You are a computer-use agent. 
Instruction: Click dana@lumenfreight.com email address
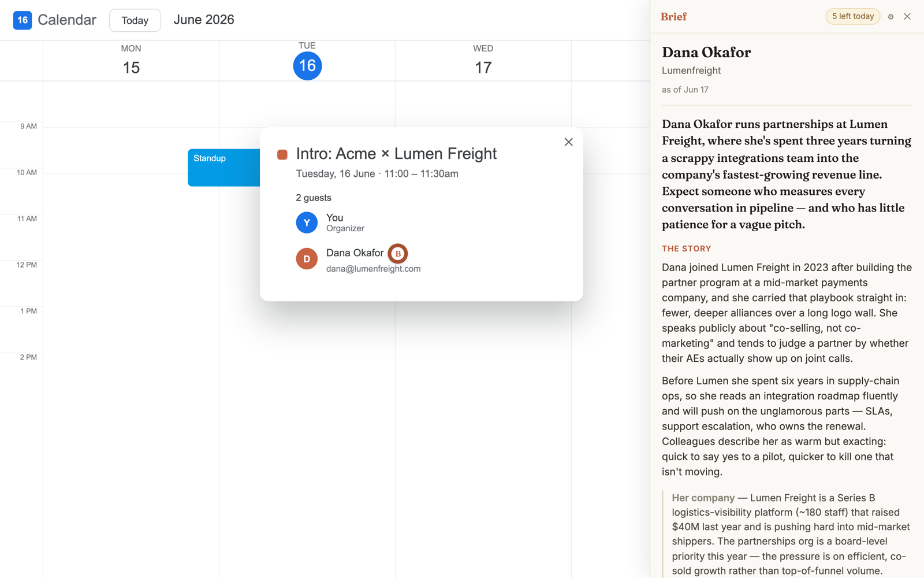(374, 269)
